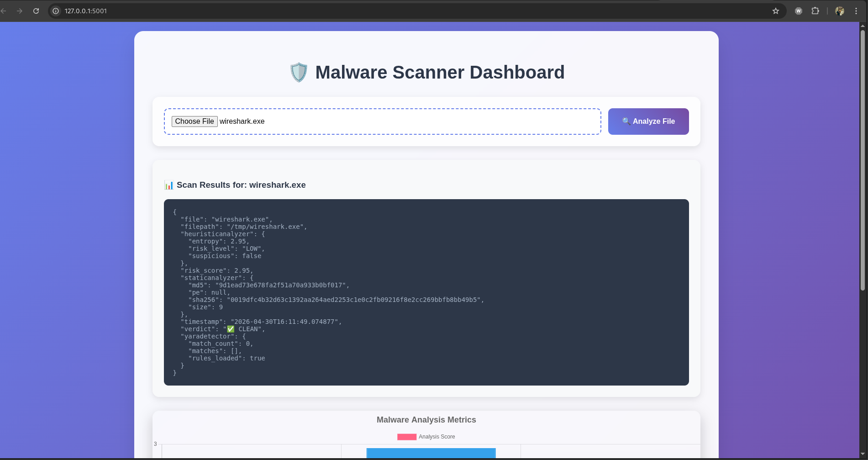The image size is (868, 460).
Task: Click the blue bar in the metrics chart
Action: pyautogui.click(x=431, y=453)
